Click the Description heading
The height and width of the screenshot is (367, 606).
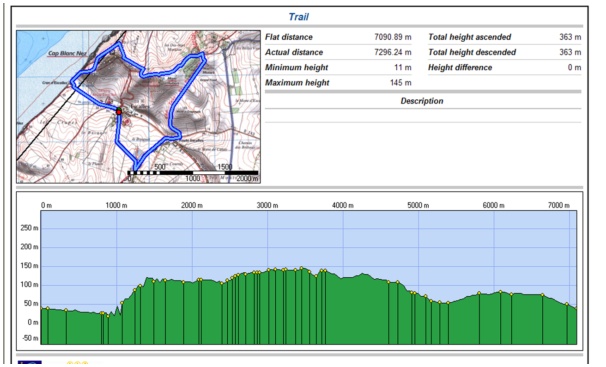[x=422, y=101]
